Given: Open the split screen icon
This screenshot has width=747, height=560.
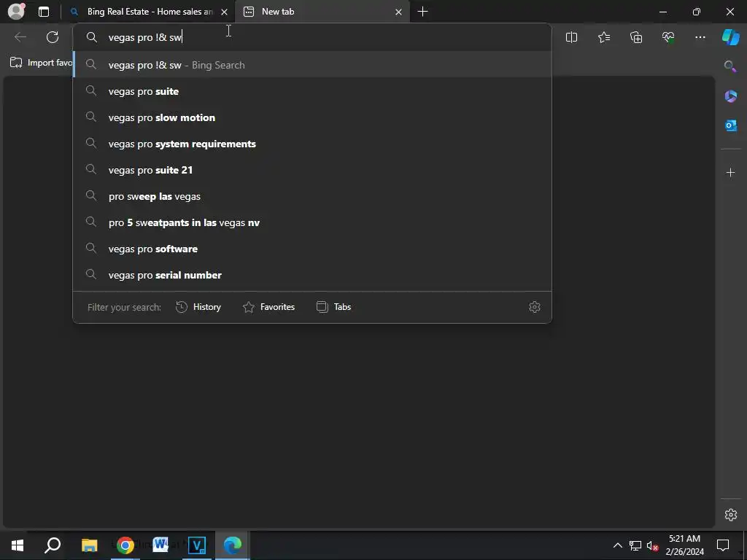Looking at the screenshot, I should (571, 37).
